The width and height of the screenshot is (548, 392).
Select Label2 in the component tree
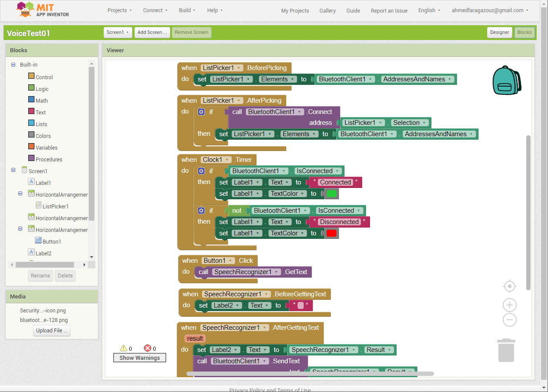pyautogui.click(x=40, y=253)
